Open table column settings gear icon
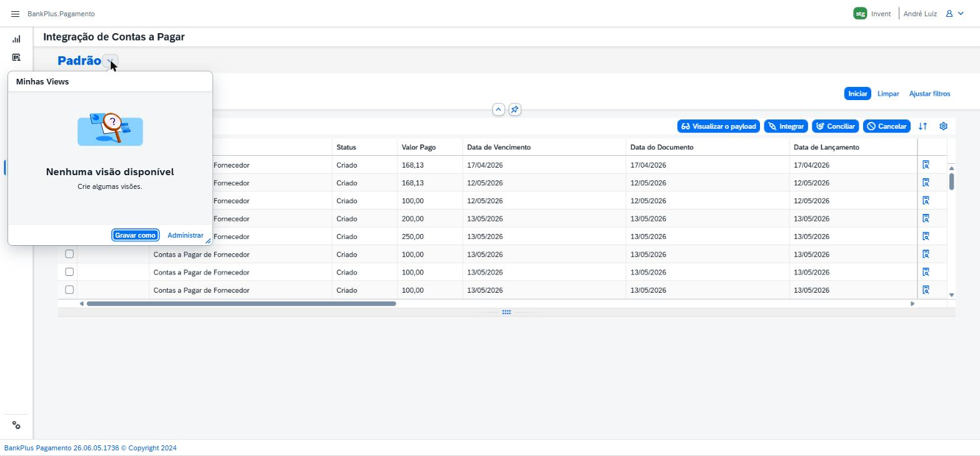Screen dimensions: 980x456 pyautogui.click(x=943, y=126)
